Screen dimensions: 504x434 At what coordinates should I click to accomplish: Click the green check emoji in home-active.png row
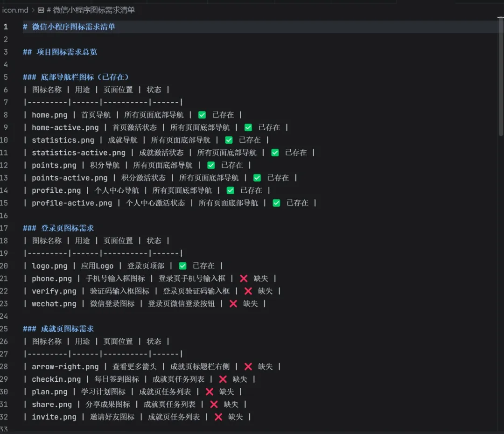pos(248,127)
